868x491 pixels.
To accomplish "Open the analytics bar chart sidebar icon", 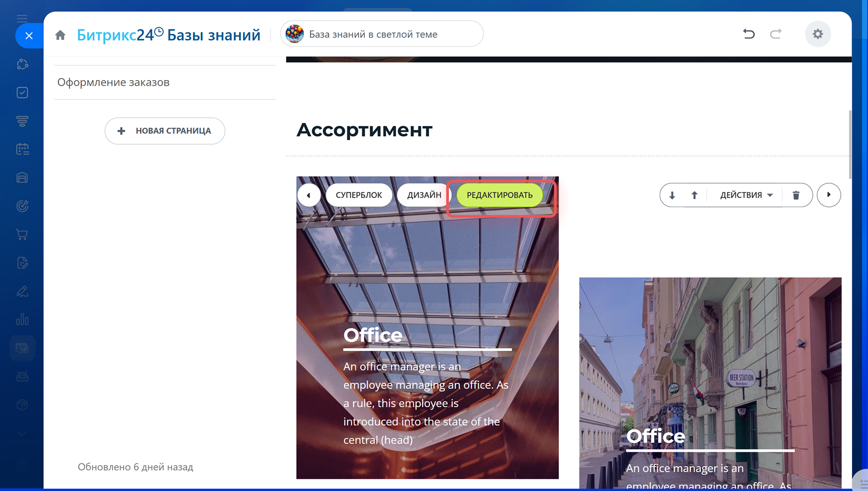I will coord(22,319).
